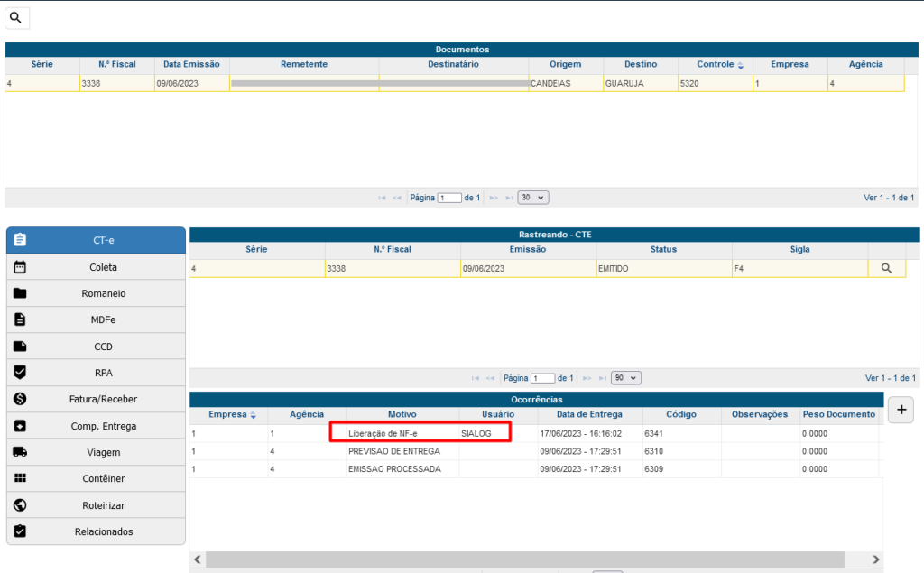This screenshot has width=924, height=573.
Task: Open Documentos rows-per-page dropdown showing 30
Action: click(x=533, y=197)
